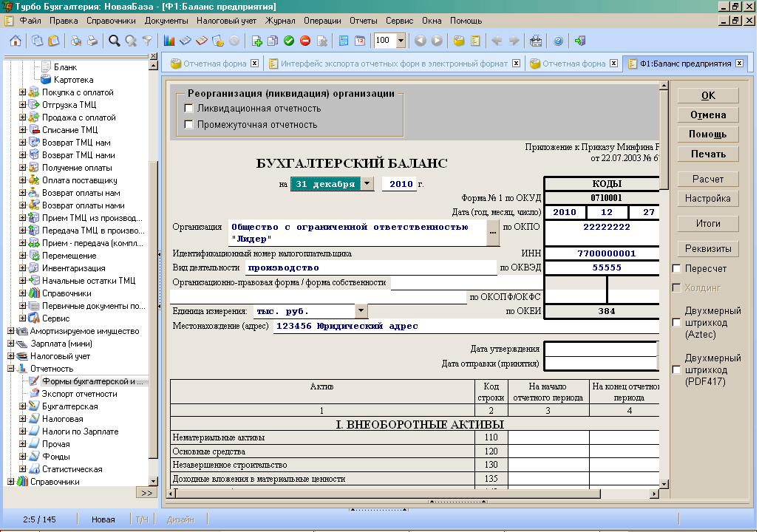Click the red open book icon
The image size is (759, 532).
click(201, 41)
